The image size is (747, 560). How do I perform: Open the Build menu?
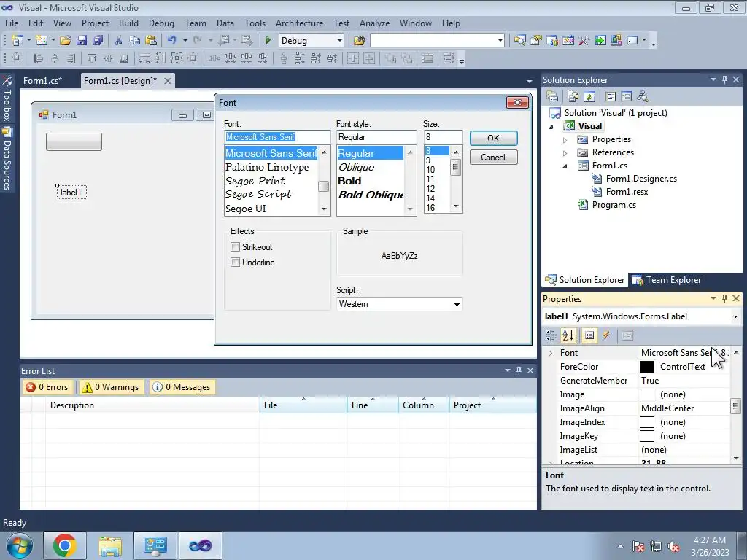[x=128, y=23]
